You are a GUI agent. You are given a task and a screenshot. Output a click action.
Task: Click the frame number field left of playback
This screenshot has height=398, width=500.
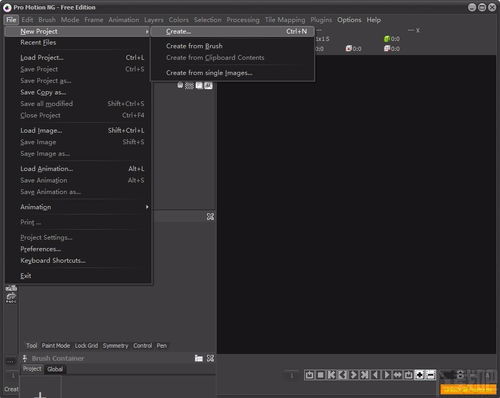[x=292, y=375]
